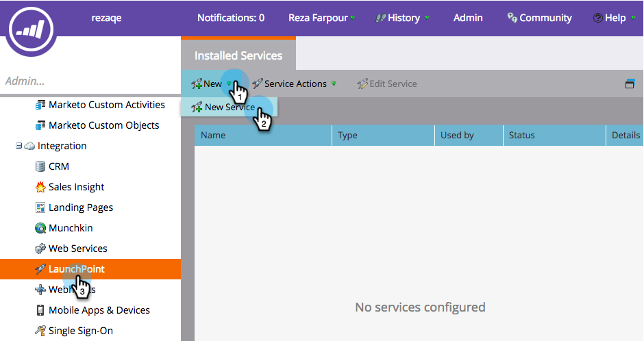Click Notifications: 0 in header
Image resolution: width=644 pixels, height=341 pixels.
click(x=231, y=18)
